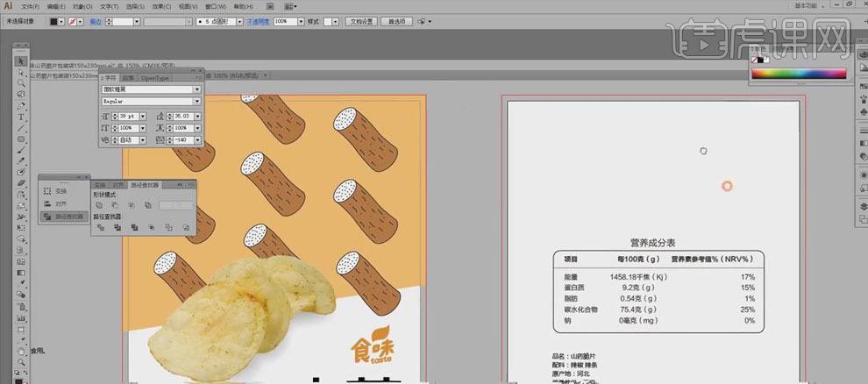Viewport: 868px width, 384px height.
Task: Click the 不透明度 opacity link
Action: [x=259, y=22]
